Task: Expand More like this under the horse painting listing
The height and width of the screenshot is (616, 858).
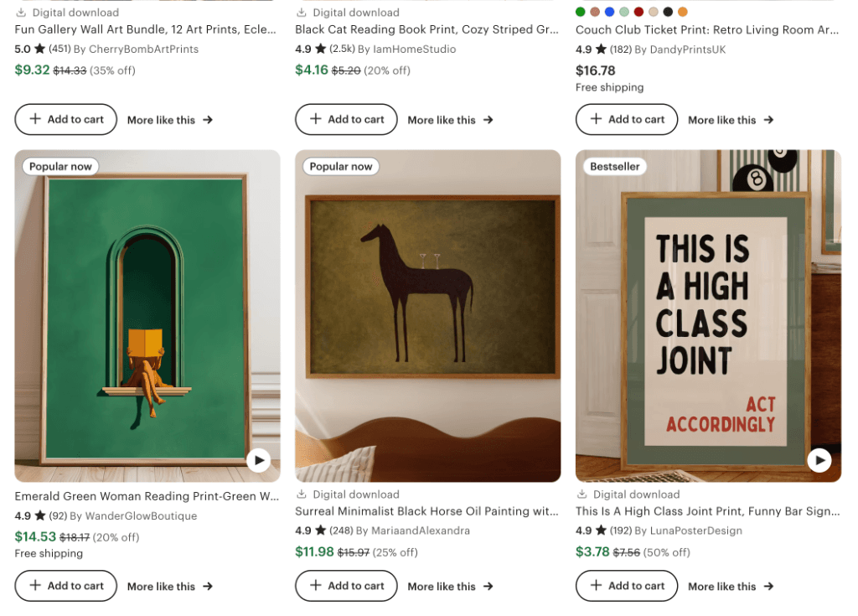Action: (450, 586)
